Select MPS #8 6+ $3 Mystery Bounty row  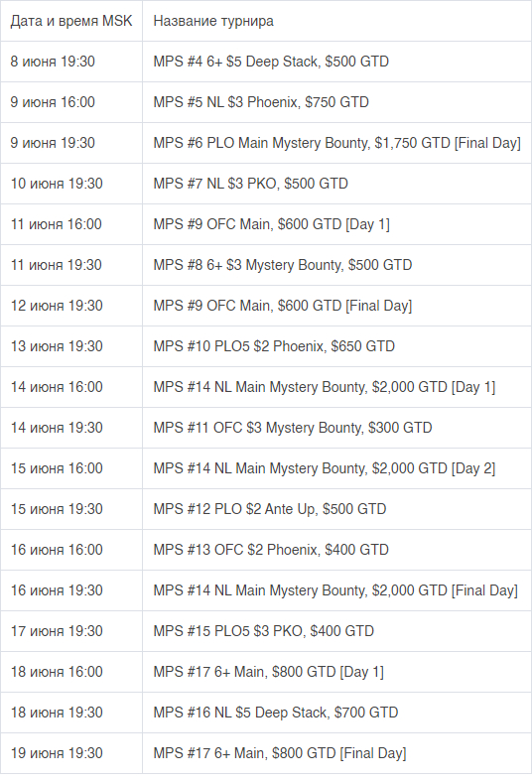pyautogui.click(x=266, y=265)
